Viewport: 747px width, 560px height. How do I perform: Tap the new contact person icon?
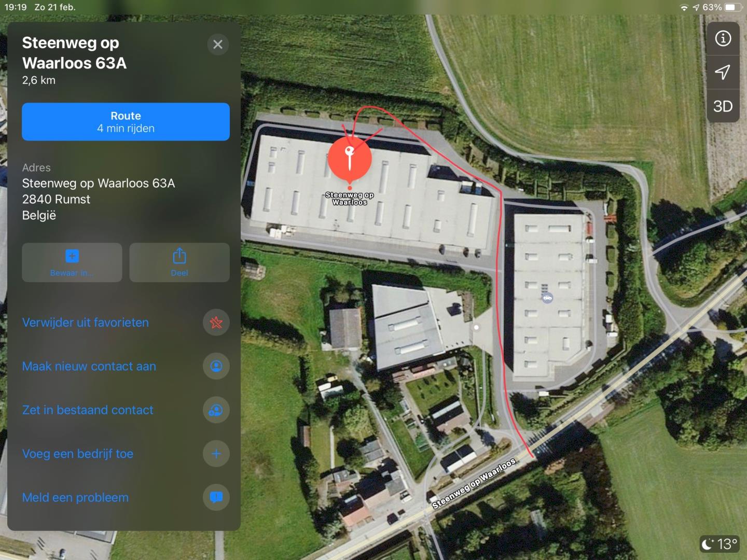(216, 366)
